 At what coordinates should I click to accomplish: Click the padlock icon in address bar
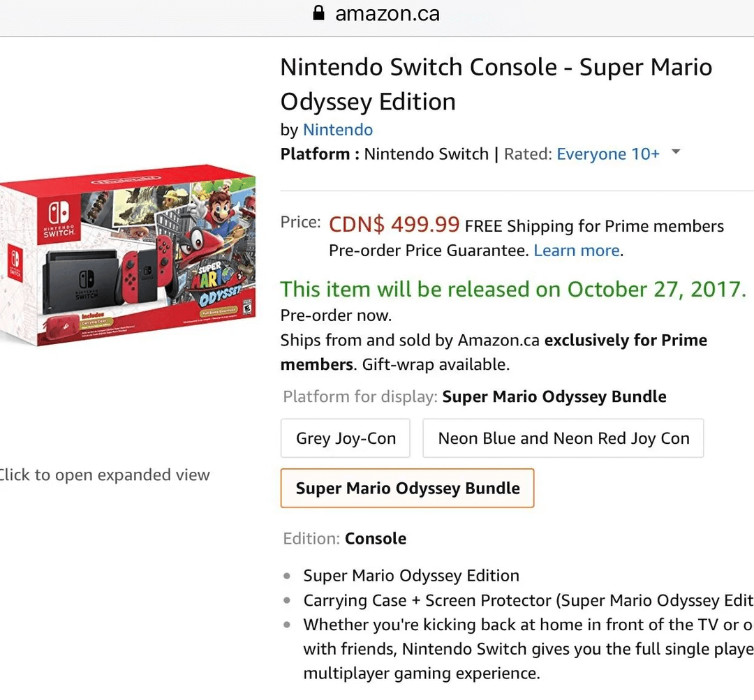click(x=319, y=13)
